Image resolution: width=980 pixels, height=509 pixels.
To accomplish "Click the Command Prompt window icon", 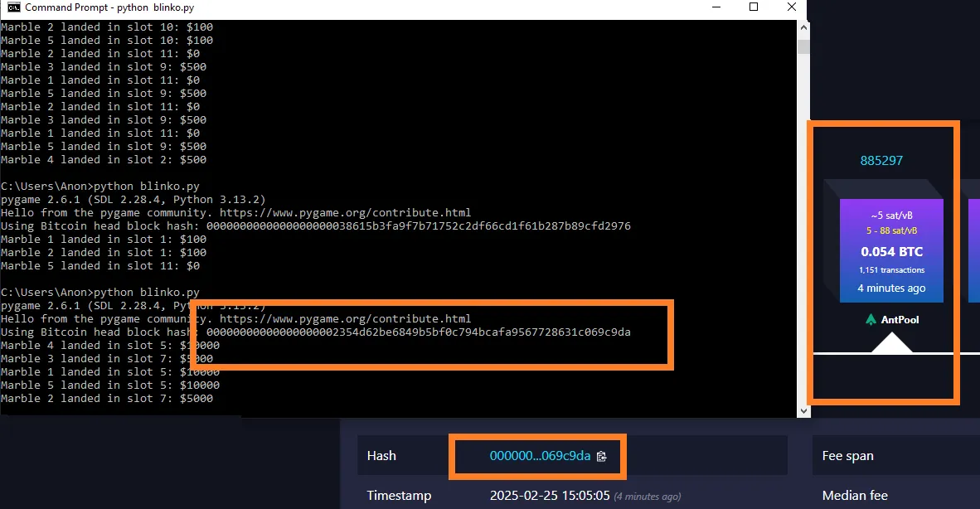I will click(x=13, y=7).
